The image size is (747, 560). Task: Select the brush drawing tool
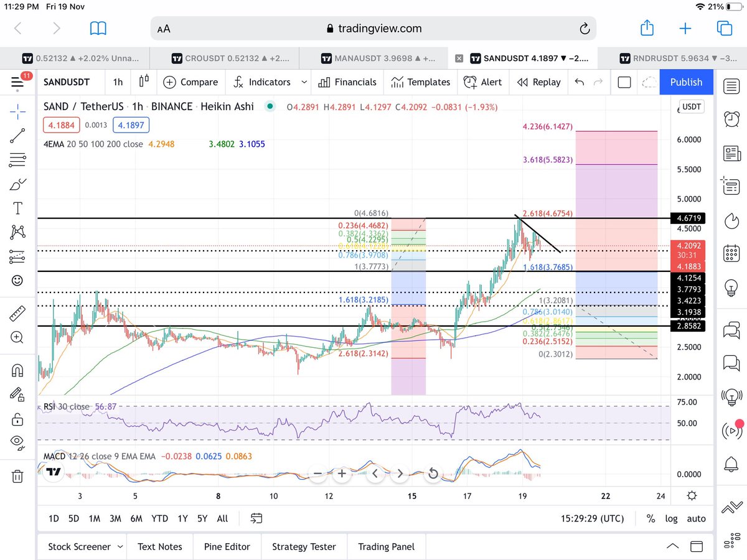click(17, 184)
